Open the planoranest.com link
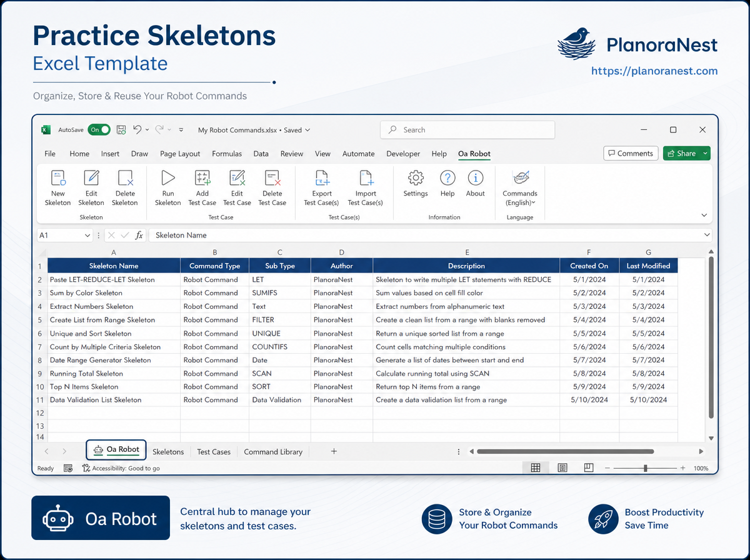Viewport: 750px width, 560px height. tap(654, 71)
